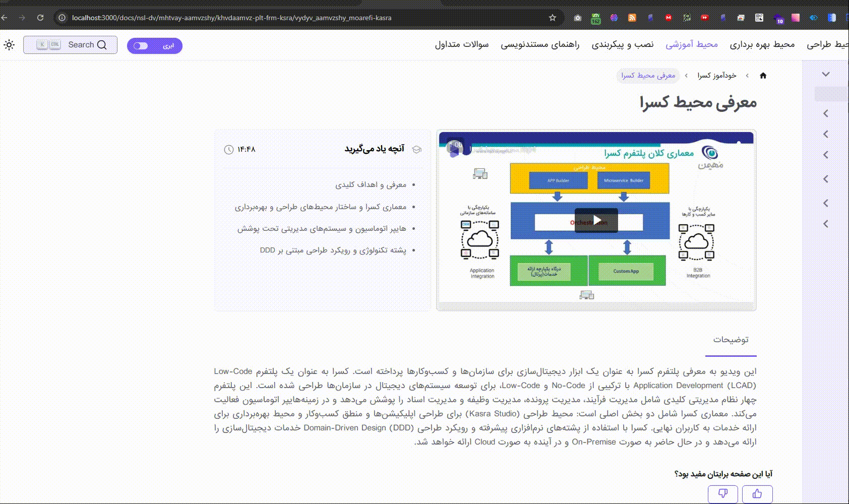849x504 pixels.
Task: Click the site info icon in address bar
Action: pyautogui.click(x=62, y=18)
